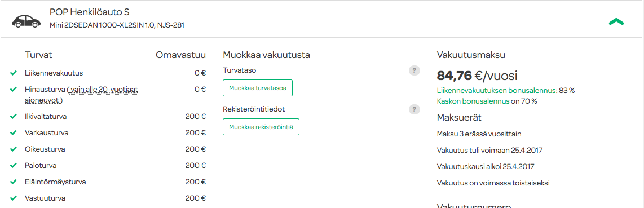Click the checkmark next to Hinausturva
This screenshot has height=208, width=644.
14,89
